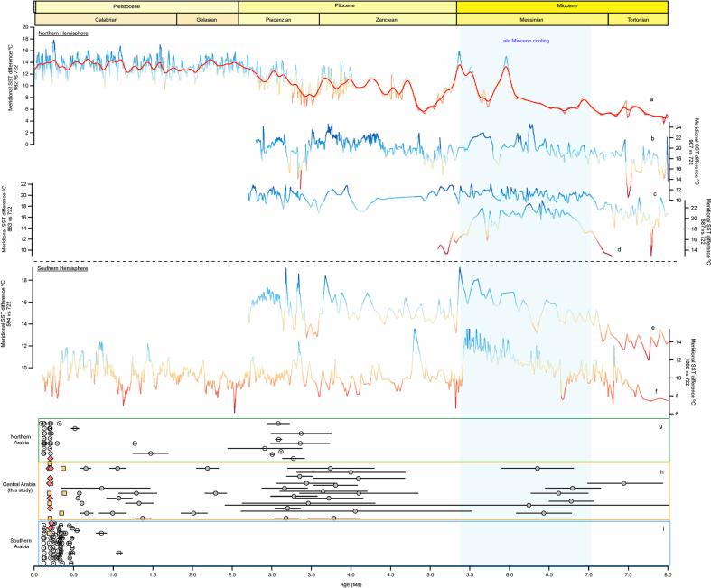The image size is (711, 588).
Task: Click the 7.0 tick on age axis
Action: pos(588,574)
